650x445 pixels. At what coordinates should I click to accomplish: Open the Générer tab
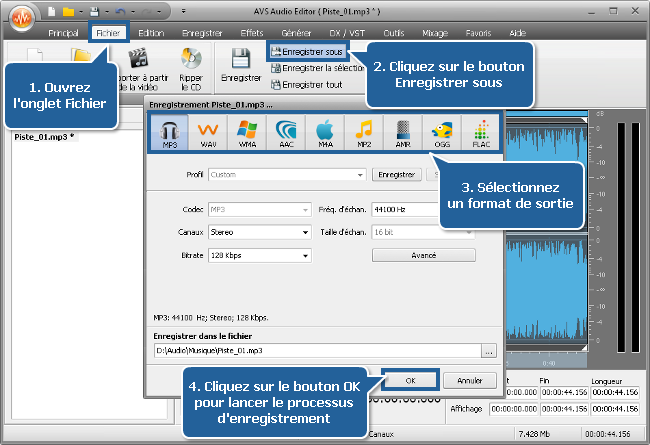pyautogui.click(x=296, y=33)
